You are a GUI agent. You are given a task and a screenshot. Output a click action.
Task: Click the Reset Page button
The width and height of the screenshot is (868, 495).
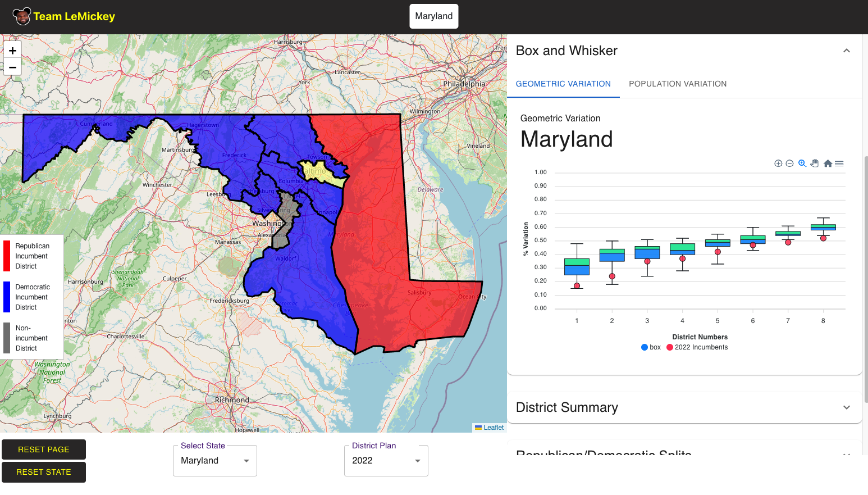point(44,449)
